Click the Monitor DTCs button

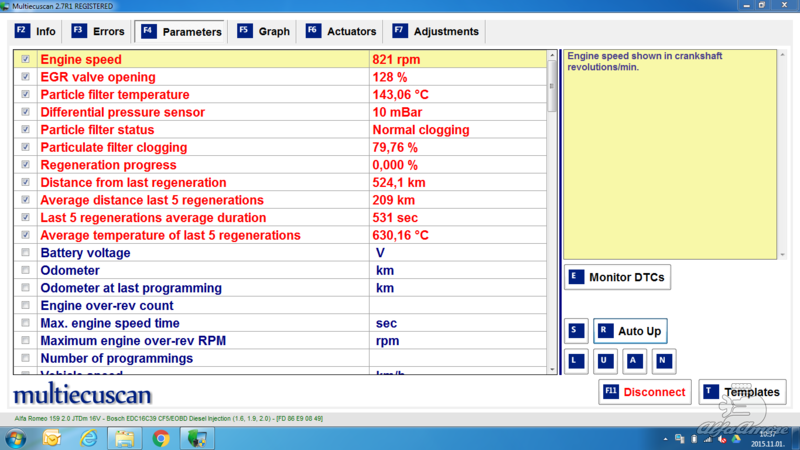point(617,277)
